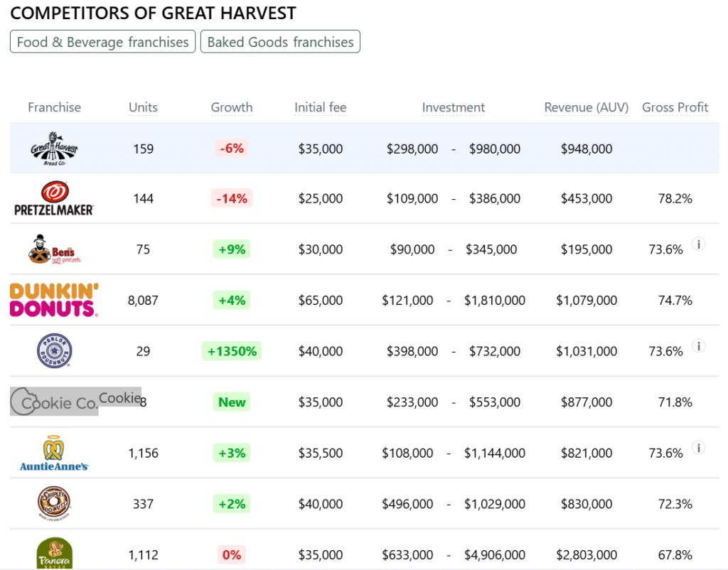Screen dimensions: 728x570
Task: Click the 1,156 units value
Action: coord(143,453)
